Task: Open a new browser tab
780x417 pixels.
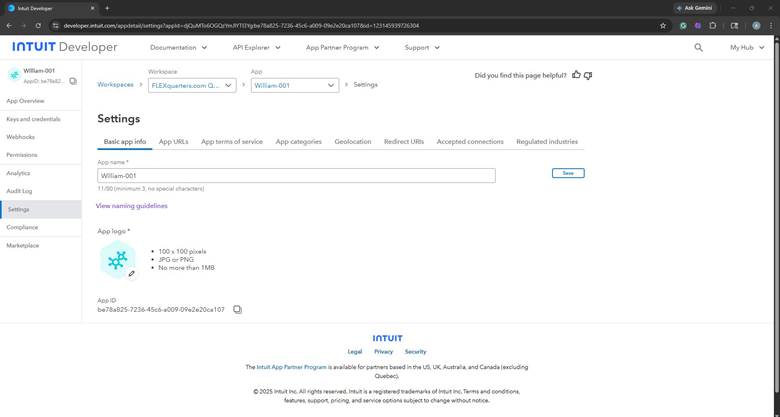Action: coord(107,8)
